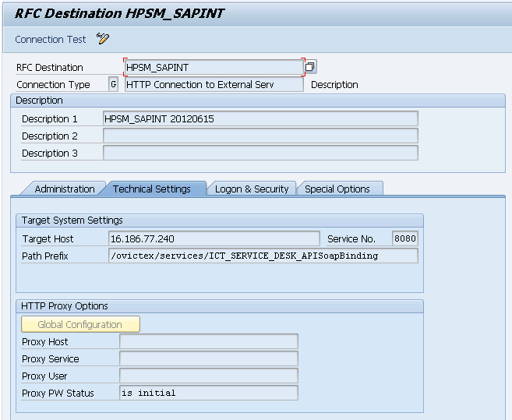Click the RFC Destination HPSM_SAPINT title

[x=119, y=14]
